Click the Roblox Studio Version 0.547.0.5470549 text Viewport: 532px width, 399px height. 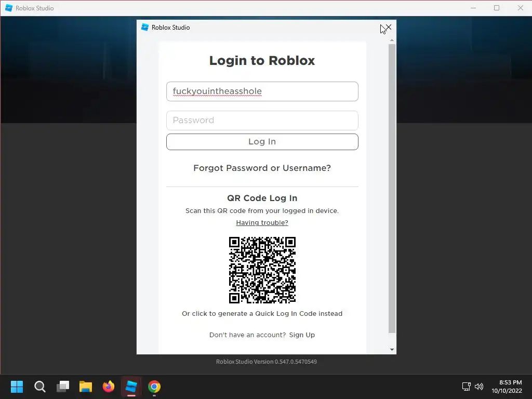coord(267,362)
